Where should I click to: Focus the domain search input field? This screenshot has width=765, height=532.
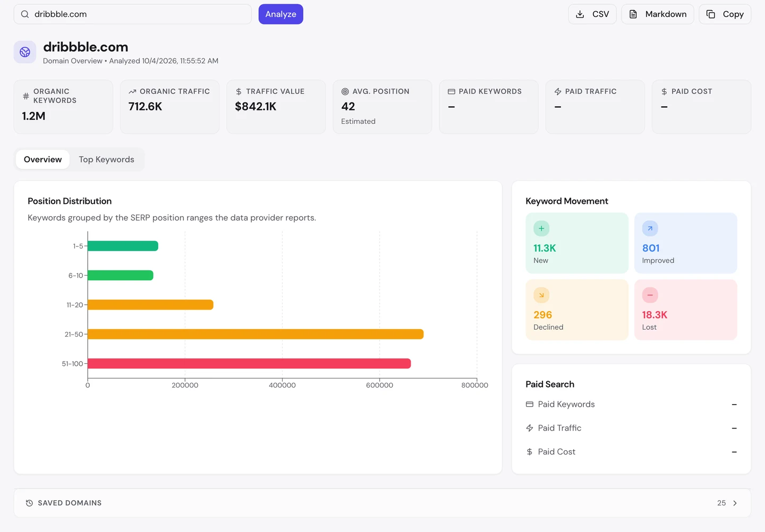coord(133,14)
